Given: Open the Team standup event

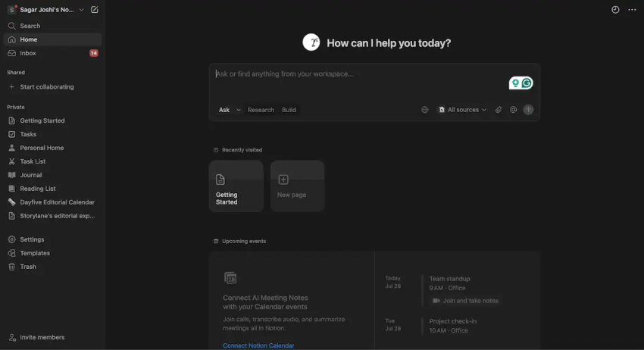Looking at the screenshot, I should point(449,279).
